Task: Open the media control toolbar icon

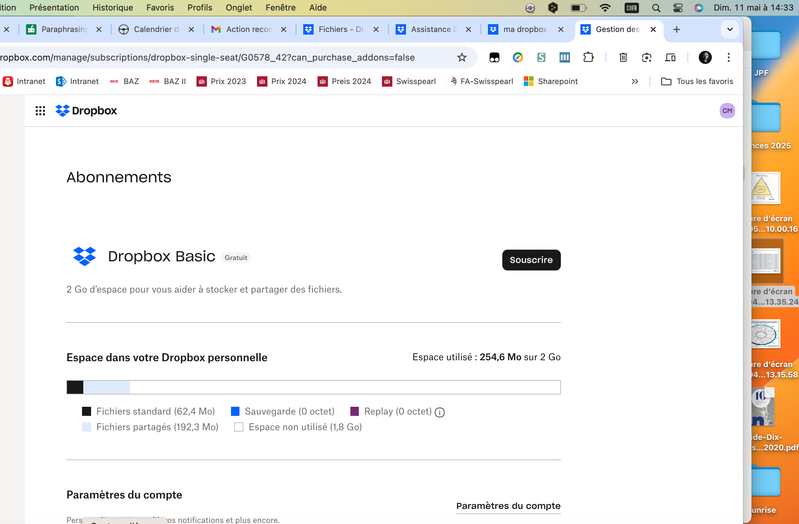Action: click(x=671, y=58)
